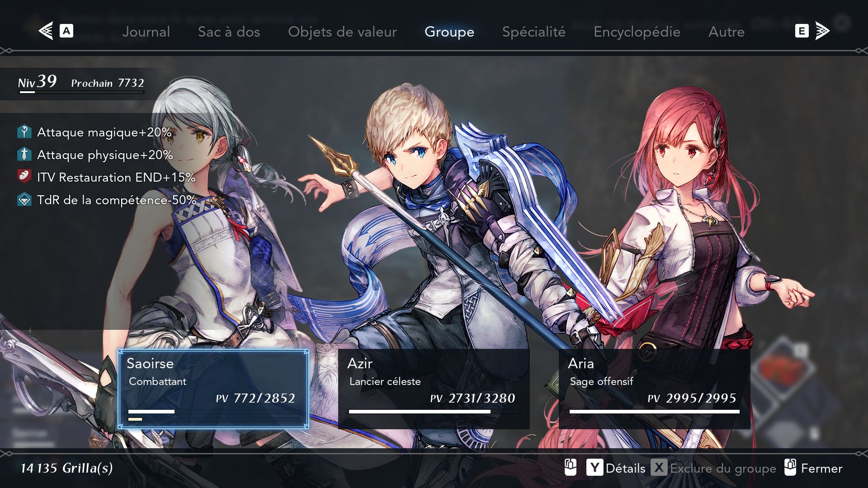Click the TdR de la compétence icon
Screen dimensions: 868x488
(x=24, y=199)
